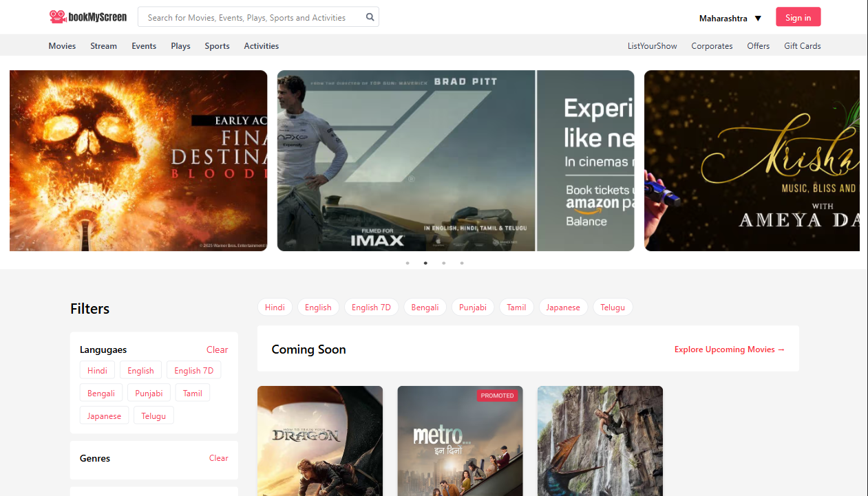Select the first carousel dot
Screen dimensions: 868x496
click(407, 263)
